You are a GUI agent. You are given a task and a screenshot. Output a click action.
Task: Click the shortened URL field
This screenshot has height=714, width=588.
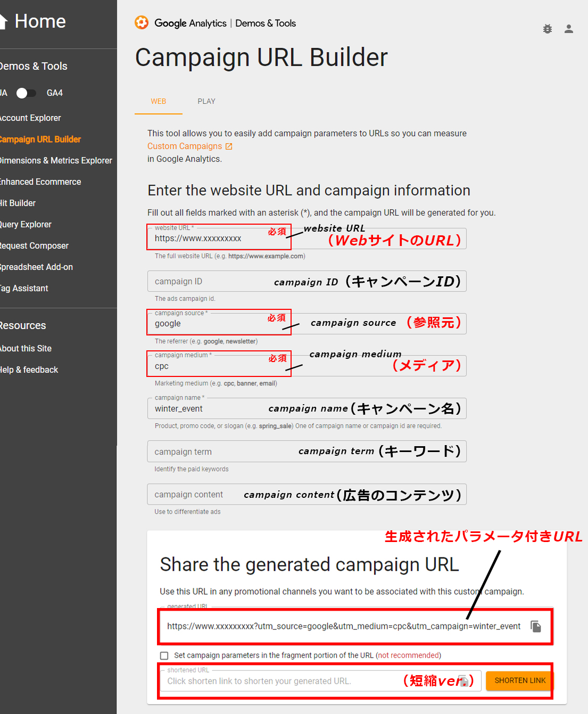321,681
